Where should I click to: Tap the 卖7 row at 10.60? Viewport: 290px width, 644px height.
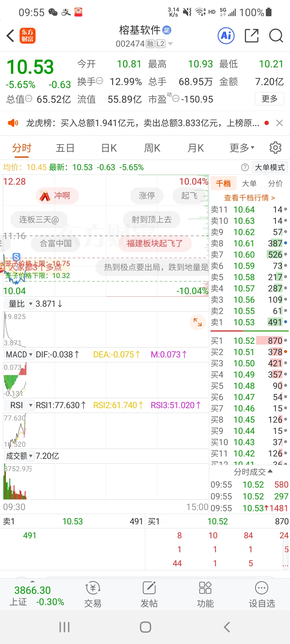(249, 254)
